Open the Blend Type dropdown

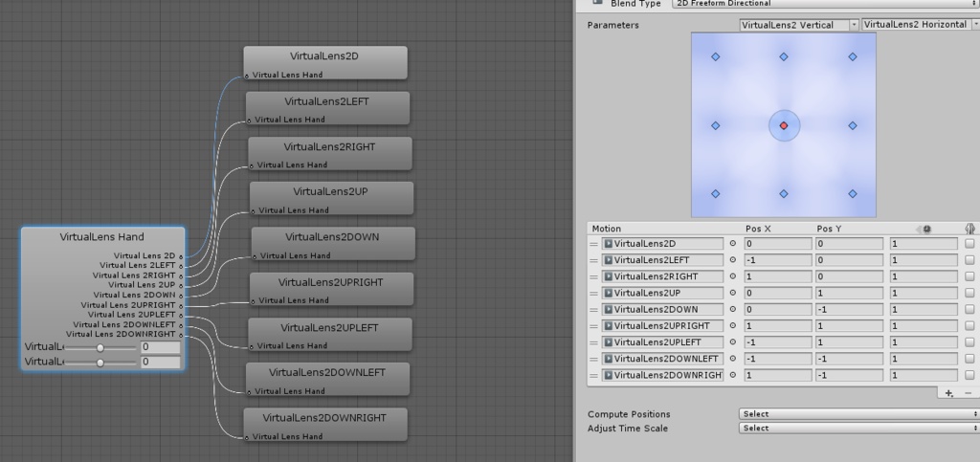coord(826,4)
